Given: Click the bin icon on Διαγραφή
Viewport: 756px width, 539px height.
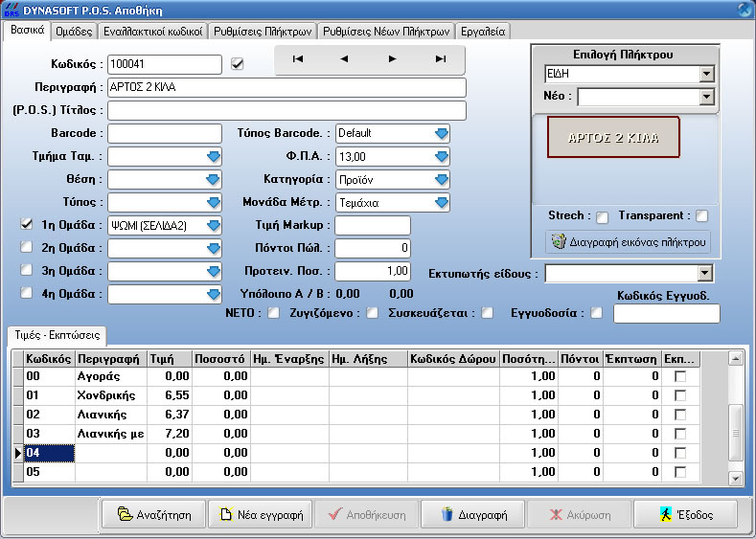Looking at the screenshot, I should pos(447,514).
